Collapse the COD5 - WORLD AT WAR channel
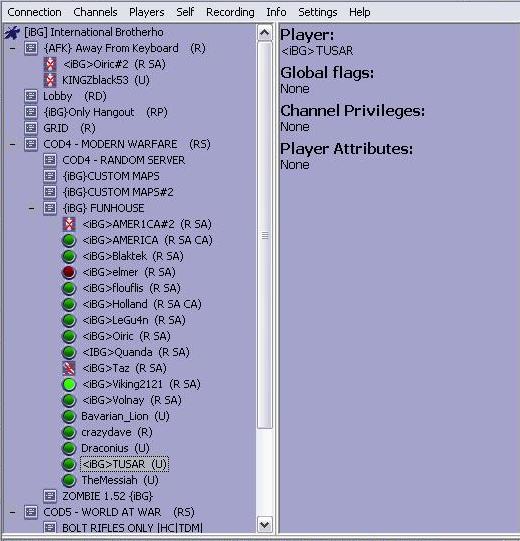The width and height of the screenshot is (520, 541). click(x=12, y=512)
